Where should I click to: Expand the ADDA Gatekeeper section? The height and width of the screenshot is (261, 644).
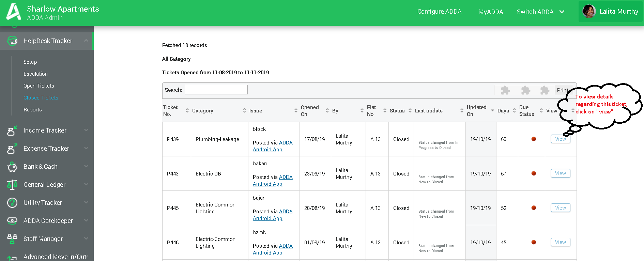(x=86, y=220)
